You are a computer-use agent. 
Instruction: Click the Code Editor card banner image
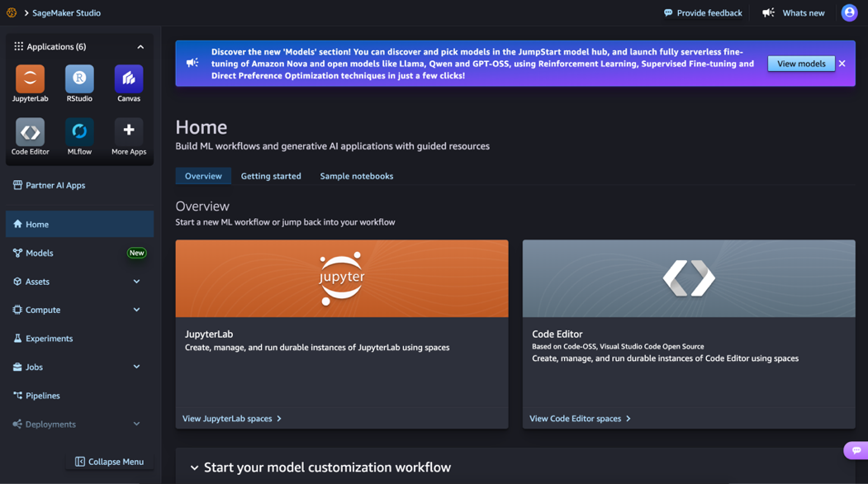689,278
